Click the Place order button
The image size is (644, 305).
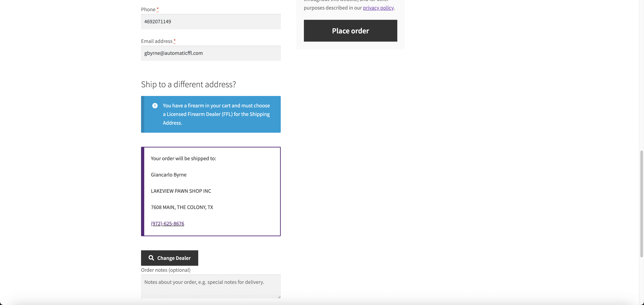(350, 31)
